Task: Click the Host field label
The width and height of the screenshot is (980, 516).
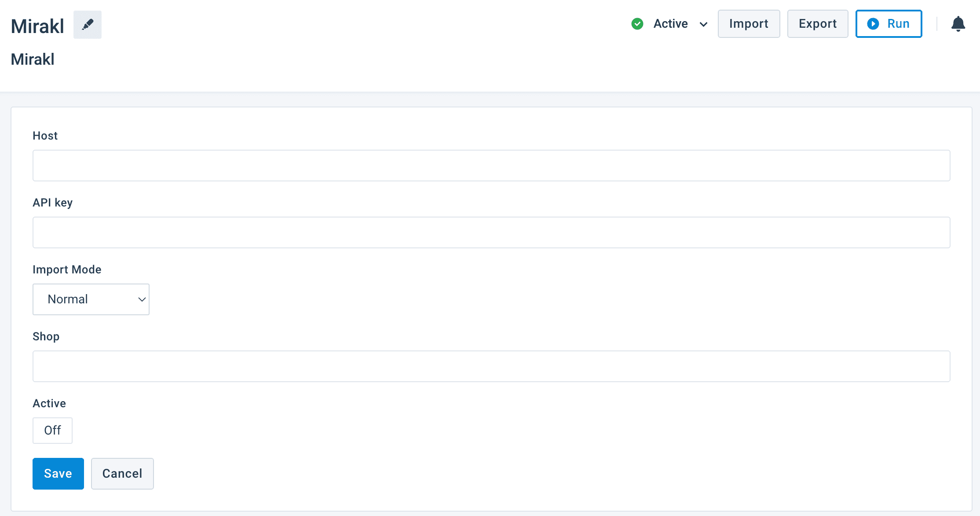Action: (x=45, y=136)
